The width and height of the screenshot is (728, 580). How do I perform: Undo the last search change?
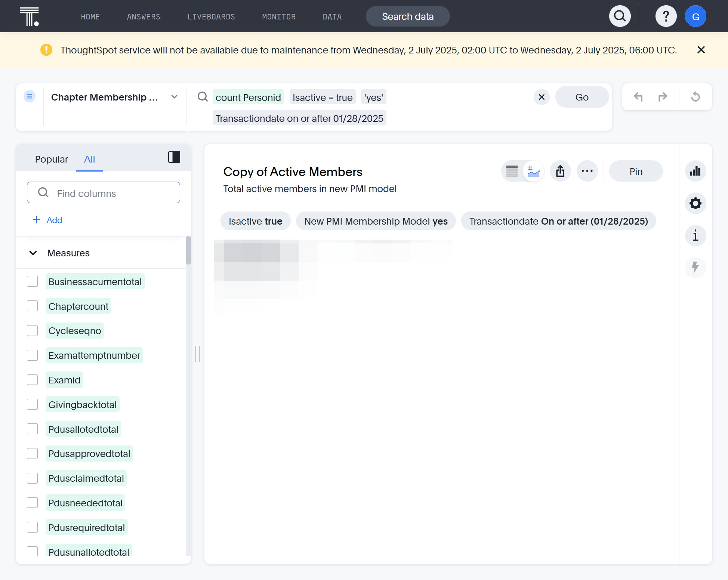[638, 97]
